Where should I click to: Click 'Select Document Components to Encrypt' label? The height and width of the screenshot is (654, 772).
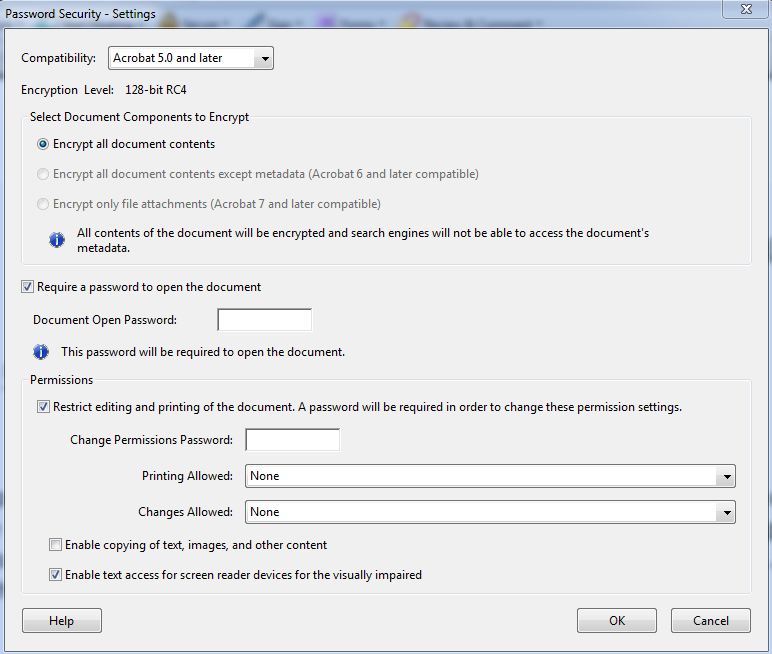tap(139, 117)
